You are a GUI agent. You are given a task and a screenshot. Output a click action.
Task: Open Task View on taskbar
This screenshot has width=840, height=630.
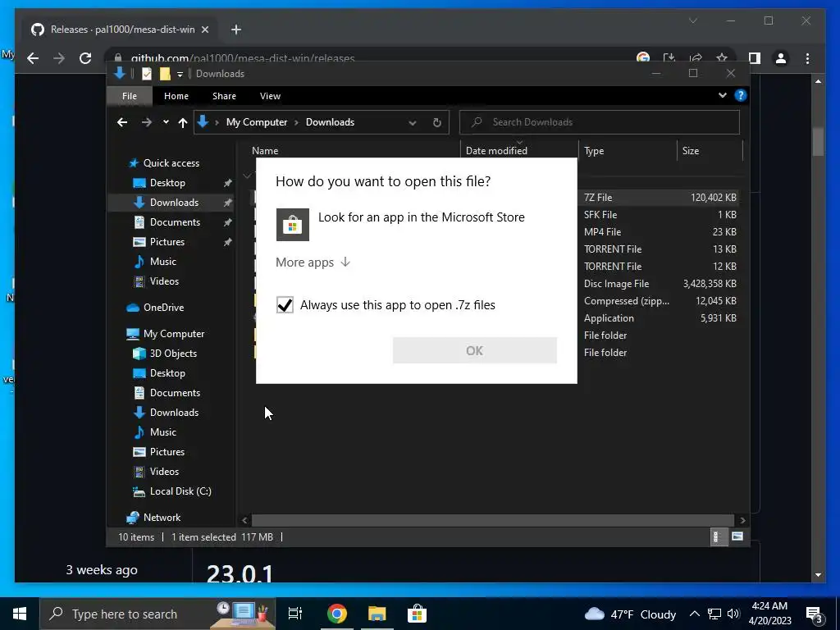click(x=295, y=614)
